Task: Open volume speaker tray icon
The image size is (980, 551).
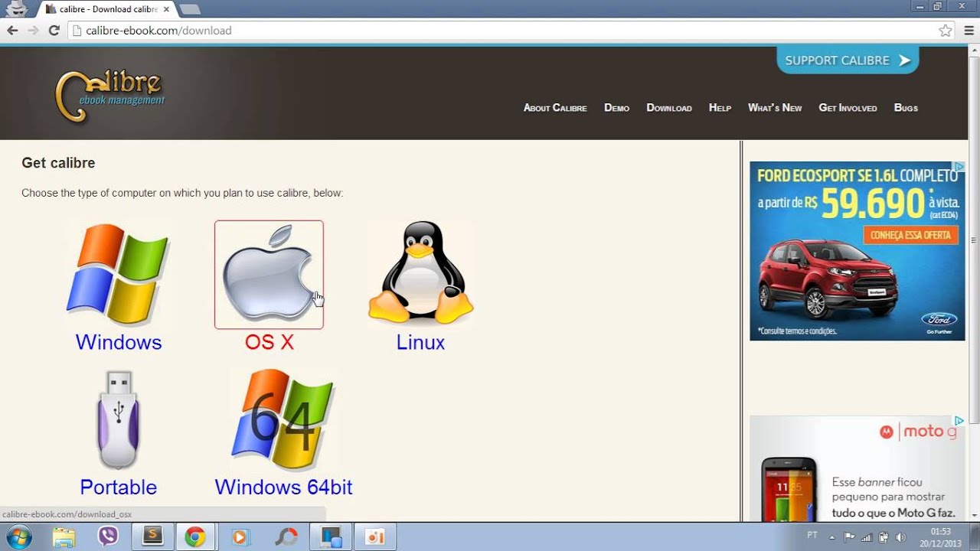Action: [900, 537]
